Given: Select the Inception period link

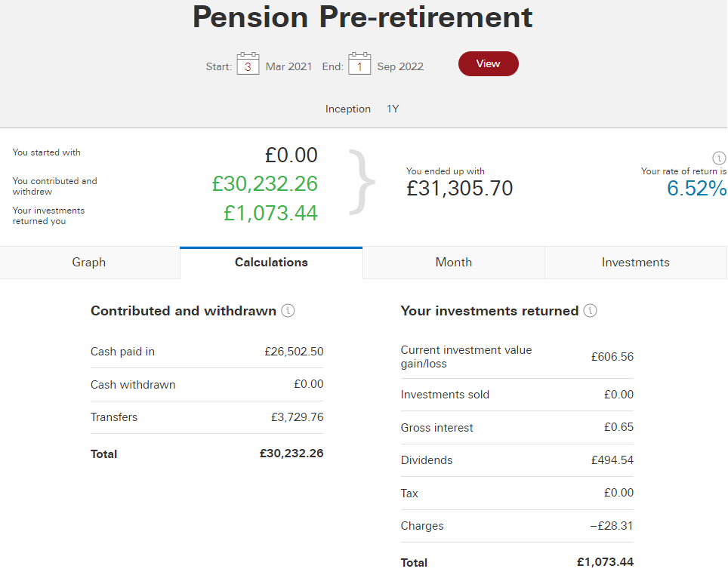Looking at the screenshot, I should [347, 109].
